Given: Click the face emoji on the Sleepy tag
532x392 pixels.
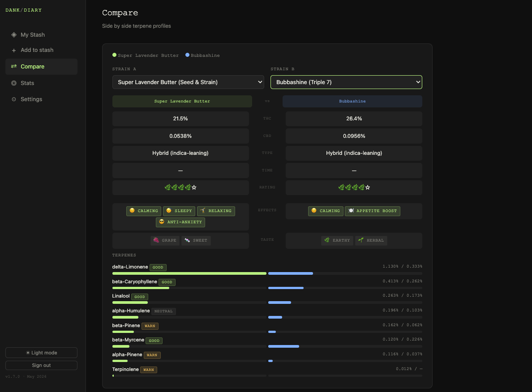Looking at the screenshot, I should [x=169, y=211].
